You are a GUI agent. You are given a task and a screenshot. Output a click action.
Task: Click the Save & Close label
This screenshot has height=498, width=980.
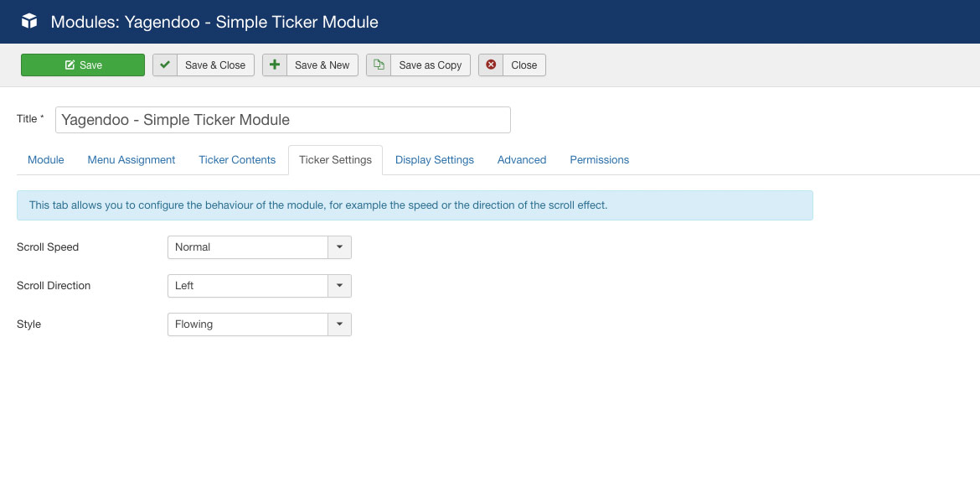click(215, 65)
